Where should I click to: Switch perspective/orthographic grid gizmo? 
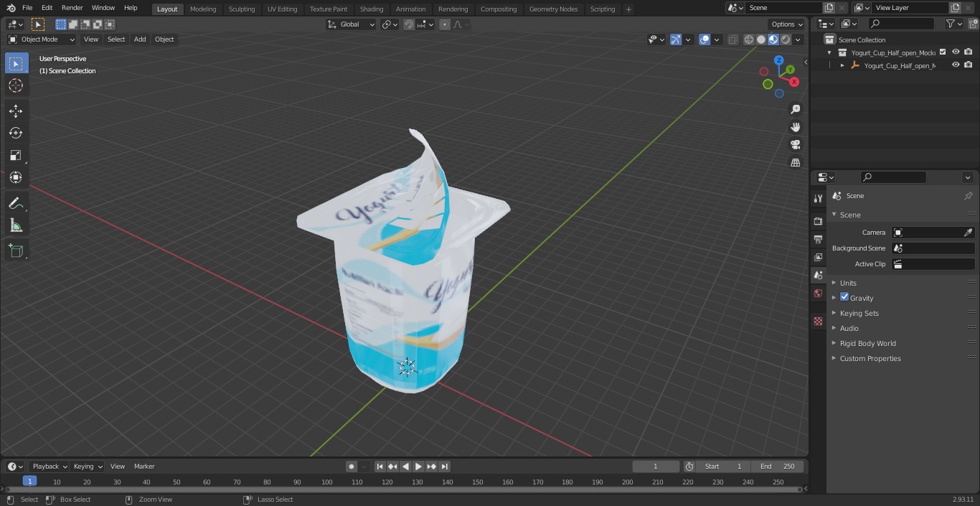[795, 163]
